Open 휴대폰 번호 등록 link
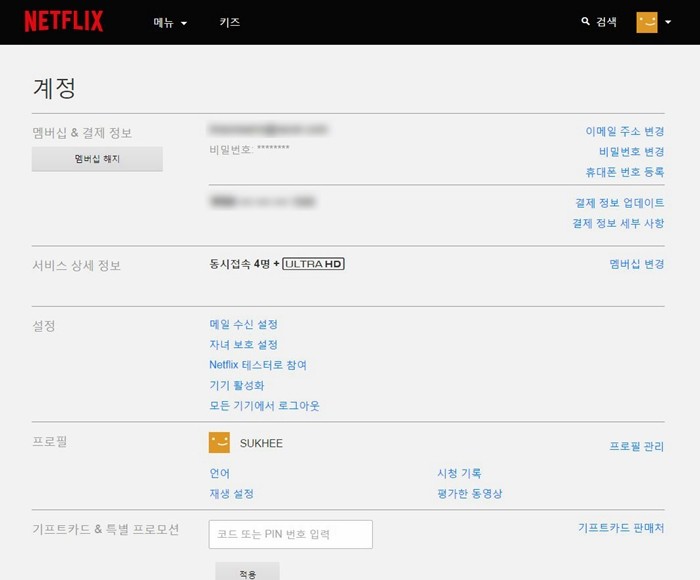This screenshot has height=580, width=700. 624,172
